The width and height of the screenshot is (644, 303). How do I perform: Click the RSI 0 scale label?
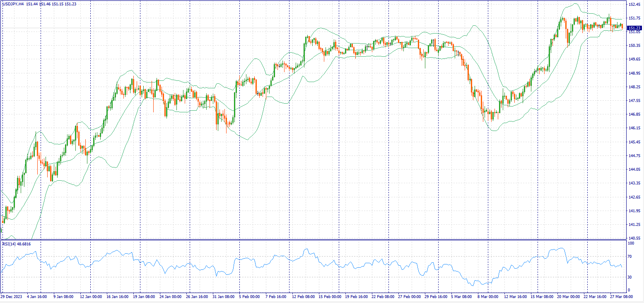pos(630,290)
